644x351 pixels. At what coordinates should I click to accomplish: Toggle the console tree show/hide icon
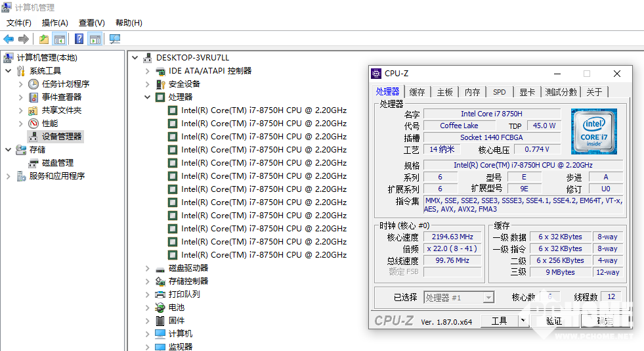click(60, 39)
